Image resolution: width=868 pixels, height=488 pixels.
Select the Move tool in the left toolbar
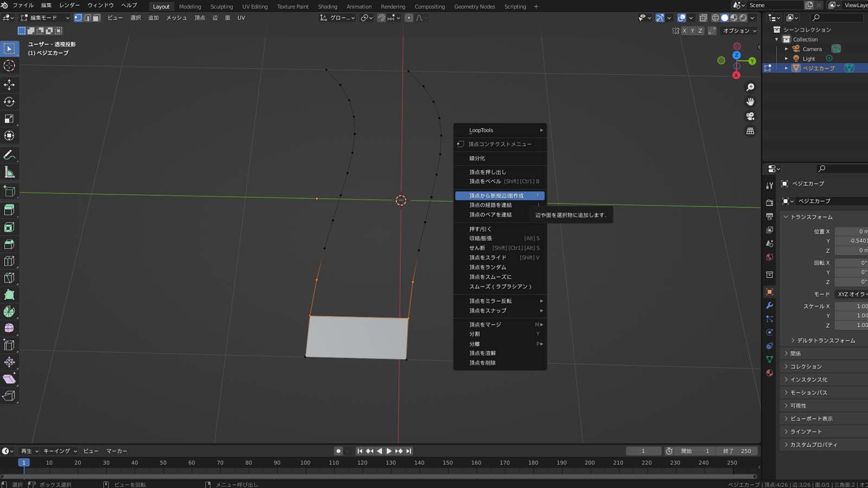pyautogui.click(x=9, y=85)
